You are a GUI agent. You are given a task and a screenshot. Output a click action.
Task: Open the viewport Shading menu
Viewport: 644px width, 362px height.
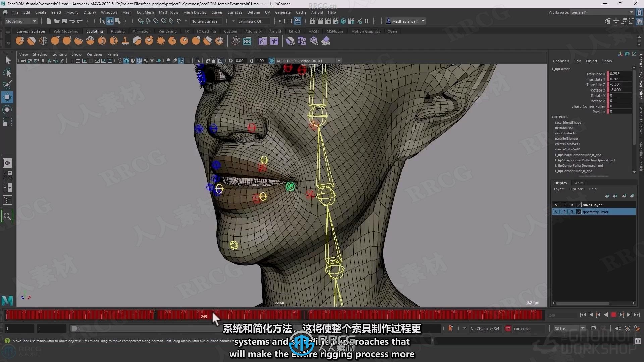click(40, 54)
